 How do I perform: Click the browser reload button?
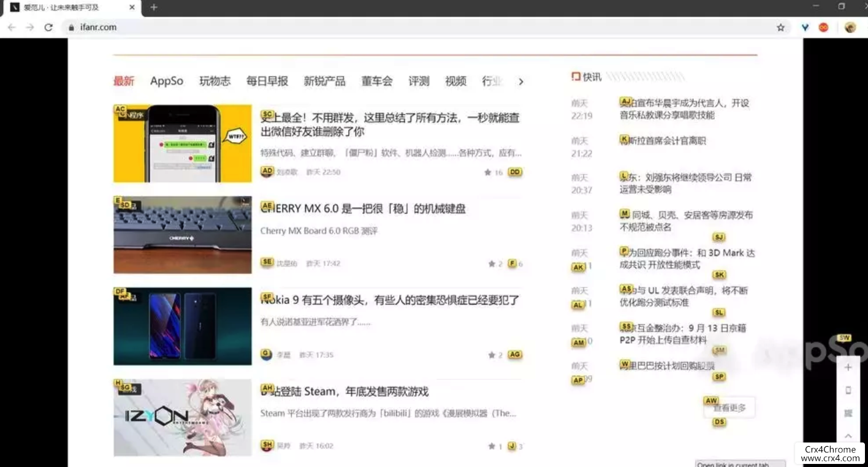pos(48,28)
